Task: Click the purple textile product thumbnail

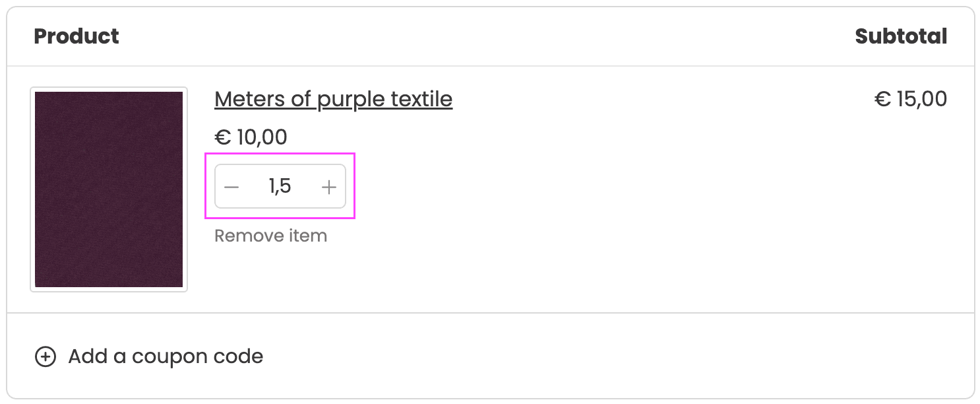Action: tap(108, 189)
